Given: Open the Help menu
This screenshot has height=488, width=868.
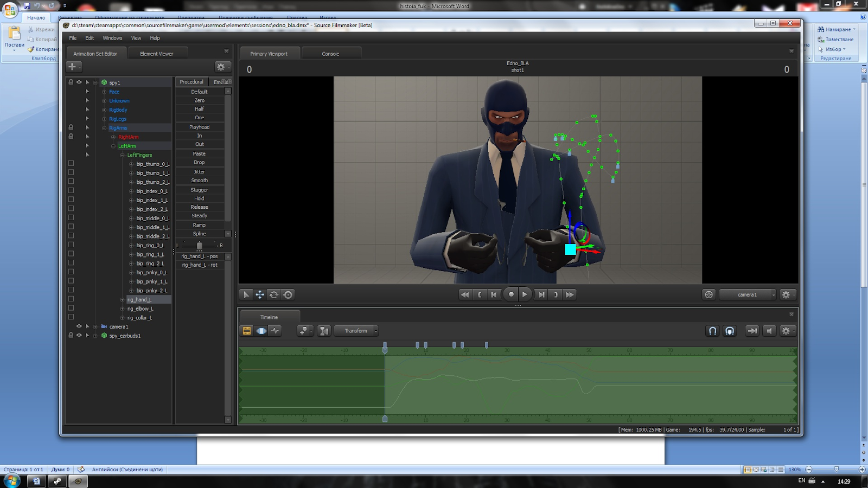Looking at the screenshot, I should pos(155,38).
